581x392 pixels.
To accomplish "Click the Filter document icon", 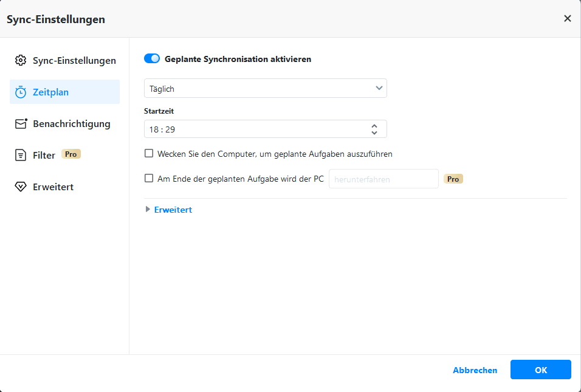I will [21, 156].
